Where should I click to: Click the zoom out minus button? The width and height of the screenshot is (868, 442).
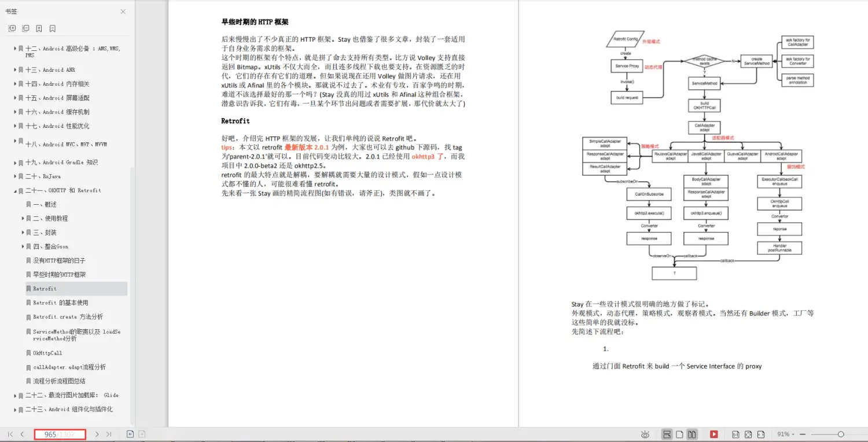[x=803, y=434]
